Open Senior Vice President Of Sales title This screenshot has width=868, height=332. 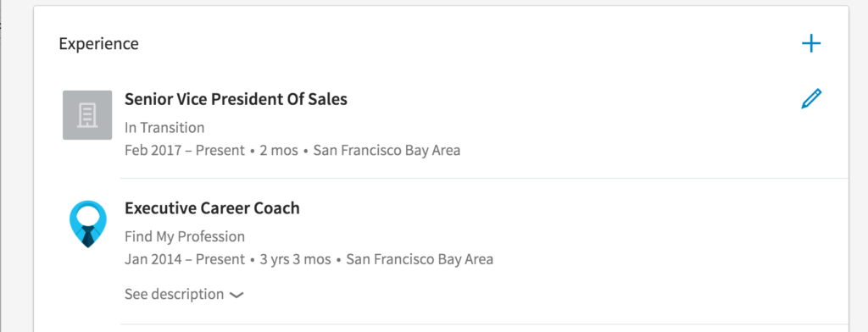click(236, 99)
